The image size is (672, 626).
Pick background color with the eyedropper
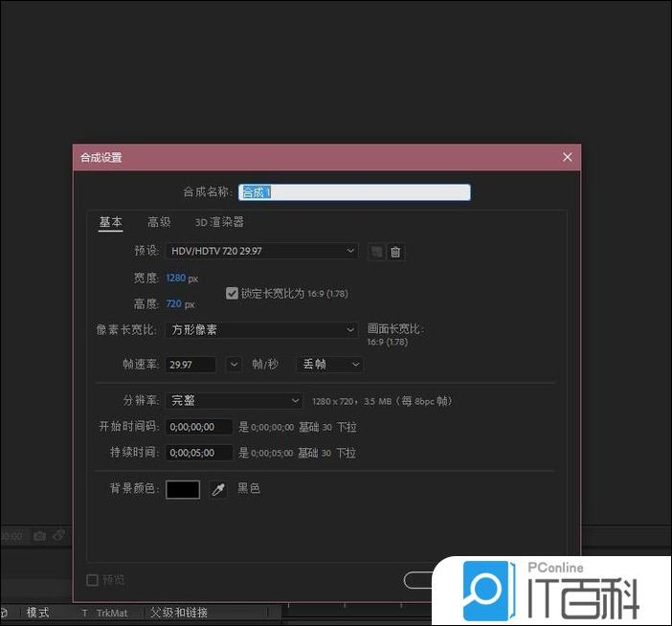click(218, 489)
